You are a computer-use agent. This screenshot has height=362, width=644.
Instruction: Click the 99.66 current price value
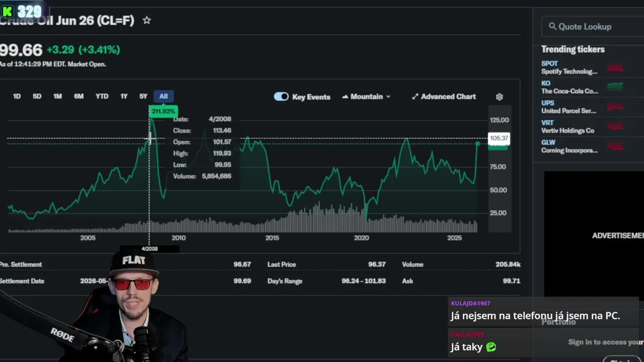click(21, 50)
